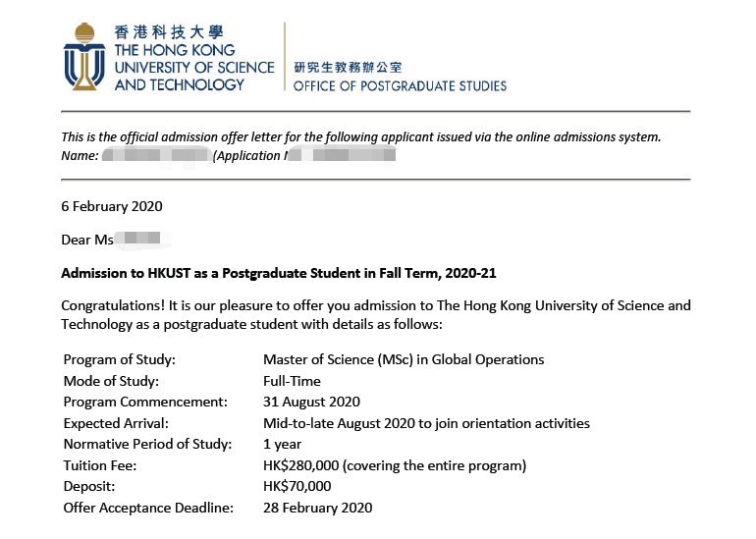Click the 'Deposit:' label
756x539 pixels.
click(x=89, y=486)
